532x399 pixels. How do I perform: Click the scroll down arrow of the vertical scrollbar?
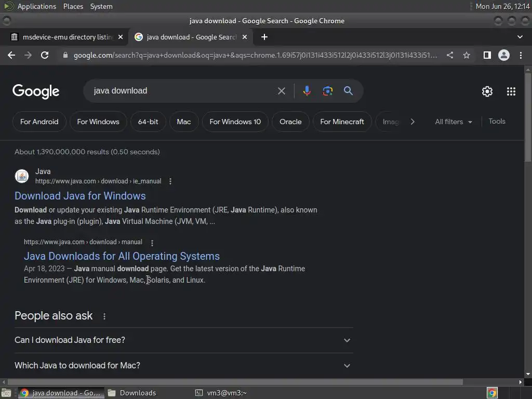click(528, 374)
